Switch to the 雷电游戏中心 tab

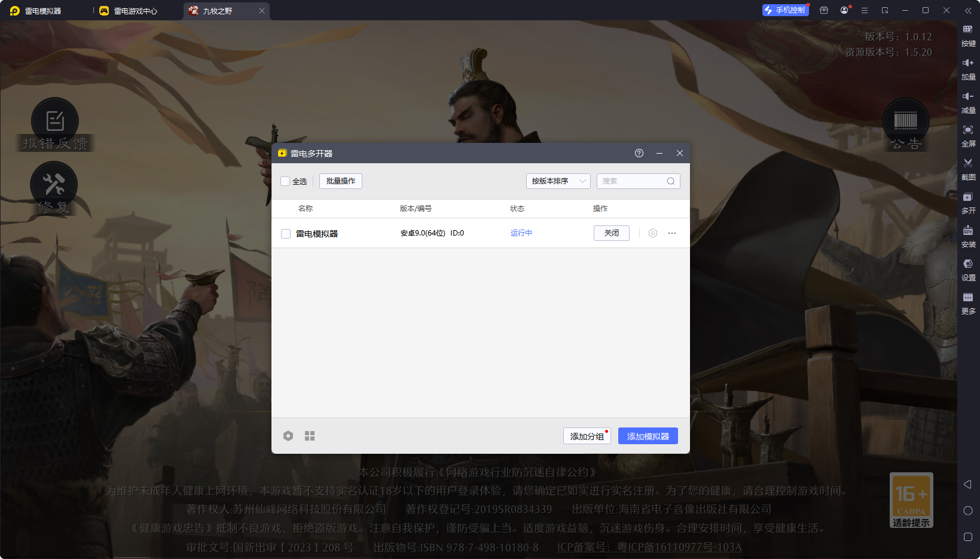pyautogui.click(x=135, y=11)
